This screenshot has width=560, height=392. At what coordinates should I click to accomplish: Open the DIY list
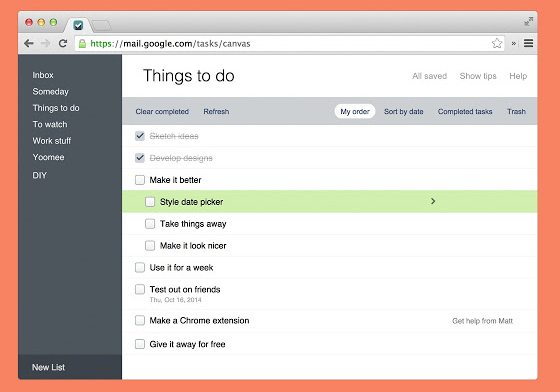40,175
